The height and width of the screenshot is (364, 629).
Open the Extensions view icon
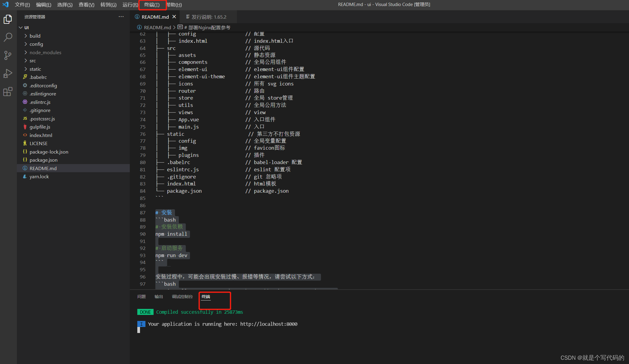(8, 92)
